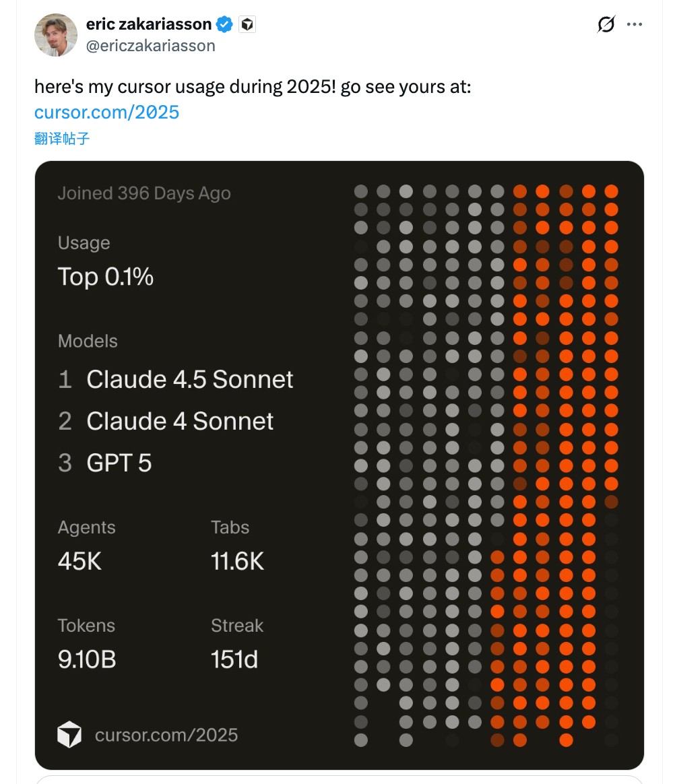Image resolution: width=675 pixels, height=784 pixels.
Task: Click the "Joined 396 Days Ago" text
Action: pos(144,193)
